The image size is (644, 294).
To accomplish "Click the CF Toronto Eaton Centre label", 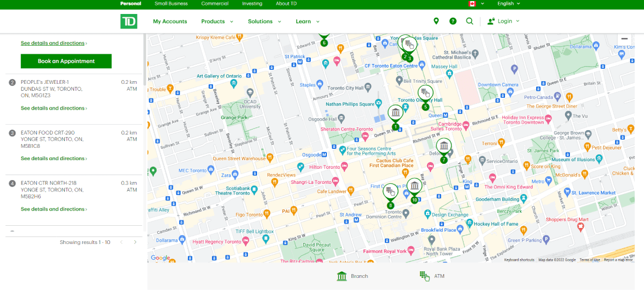I will tap(391, 66).
